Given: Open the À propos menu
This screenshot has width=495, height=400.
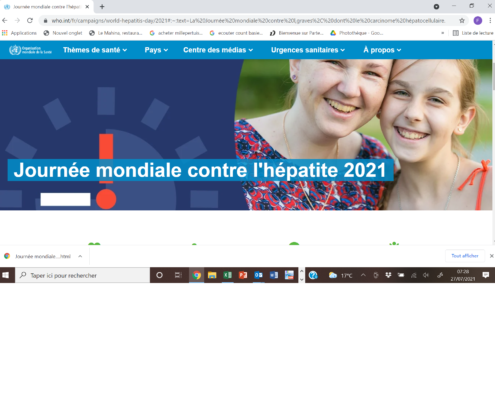Looking at the screenshot, I should click(x=382, y=50).
